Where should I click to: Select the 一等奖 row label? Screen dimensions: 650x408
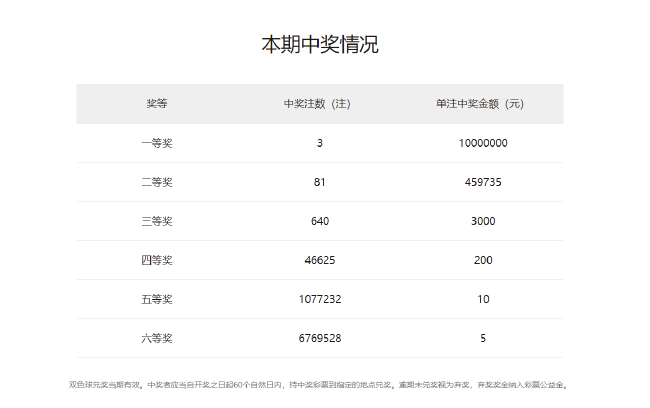click(x=157, y=143)
